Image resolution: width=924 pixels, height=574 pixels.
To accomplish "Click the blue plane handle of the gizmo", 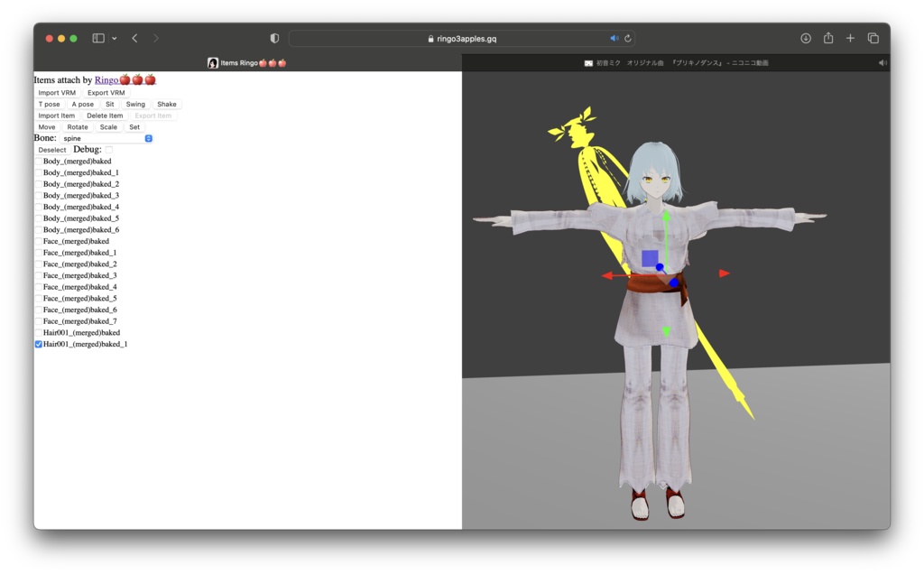I will (650, 258).
